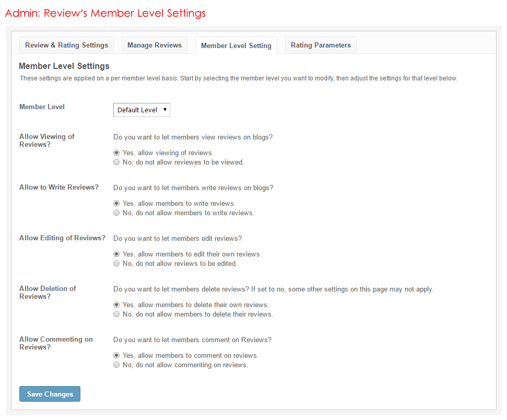Switch to the Manage Reviews tab
The image size is (507, 420).
pos(155,45)
